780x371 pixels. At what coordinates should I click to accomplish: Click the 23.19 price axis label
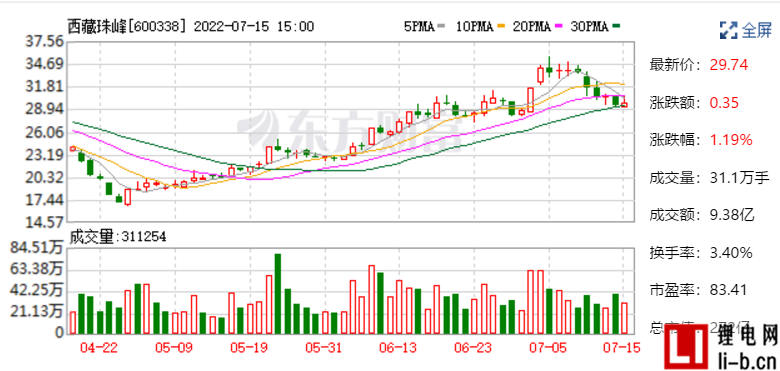(x=45, y=156)
